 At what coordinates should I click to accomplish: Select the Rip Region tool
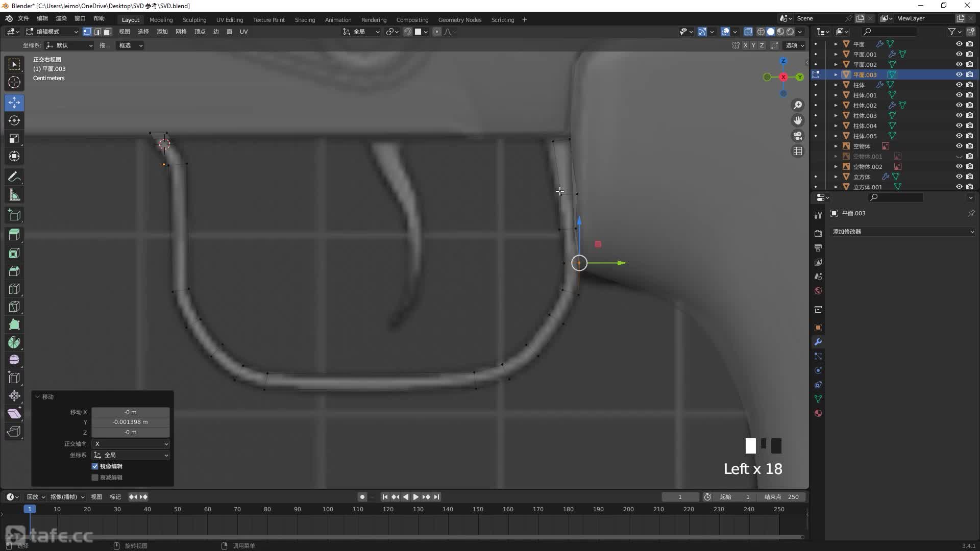click(x=14, y=432)
